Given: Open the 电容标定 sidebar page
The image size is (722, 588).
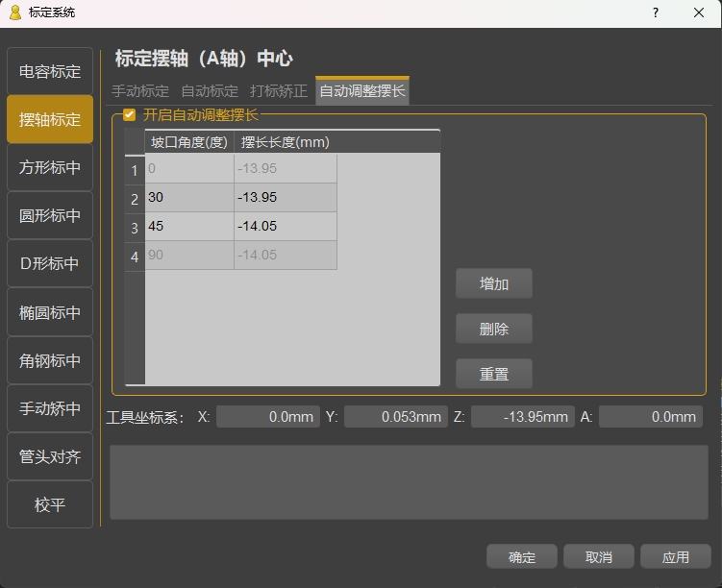Looking at the screenshot, I should coord(50,71).
